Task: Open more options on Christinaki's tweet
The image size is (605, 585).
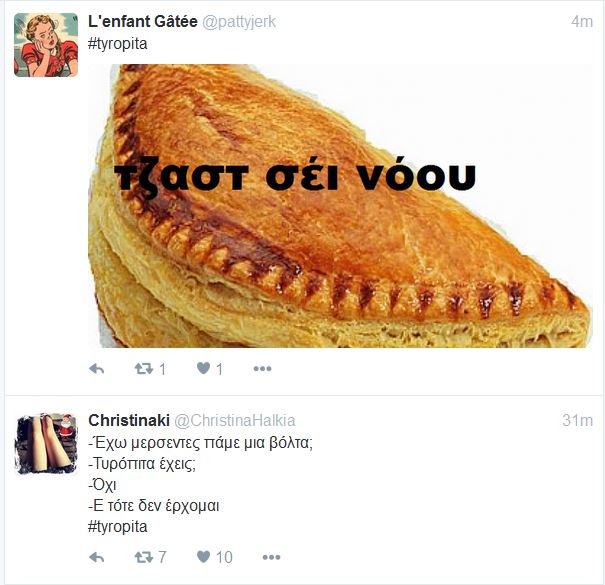Action: (x=271, y=557)
